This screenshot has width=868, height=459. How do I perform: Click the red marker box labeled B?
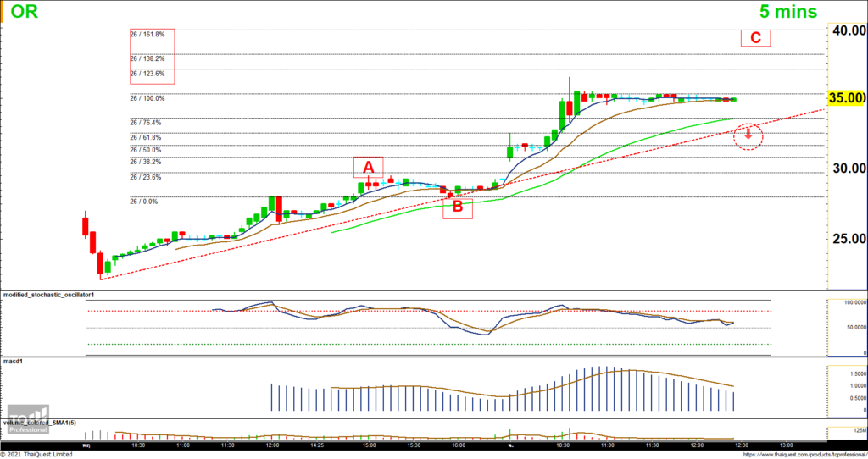(458, 206)
